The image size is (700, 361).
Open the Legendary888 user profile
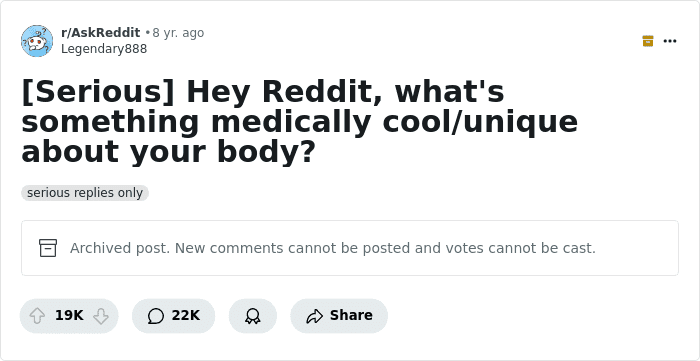click(104, 49)
